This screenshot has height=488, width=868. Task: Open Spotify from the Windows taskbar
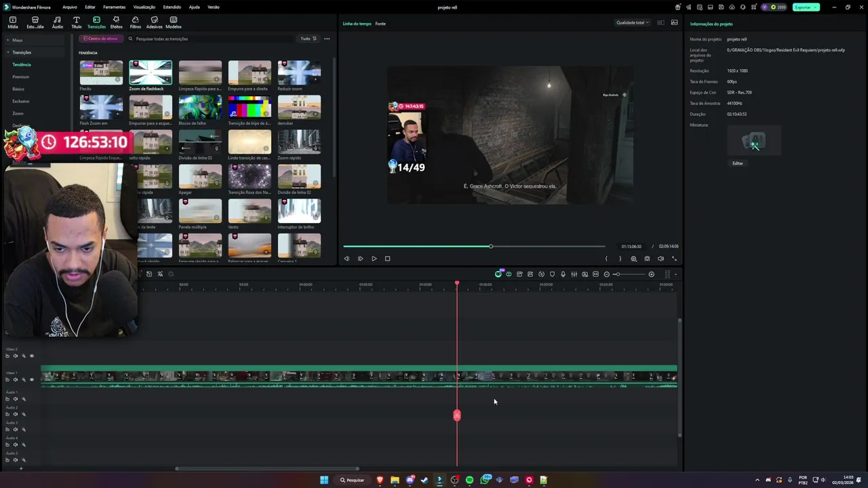click(469, 480)
